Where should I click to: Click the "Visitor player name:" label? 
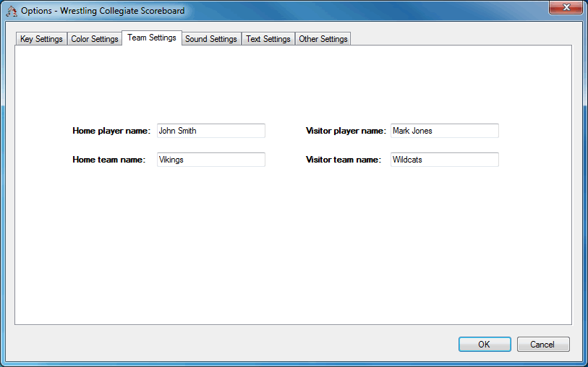(x=346, y=131)
